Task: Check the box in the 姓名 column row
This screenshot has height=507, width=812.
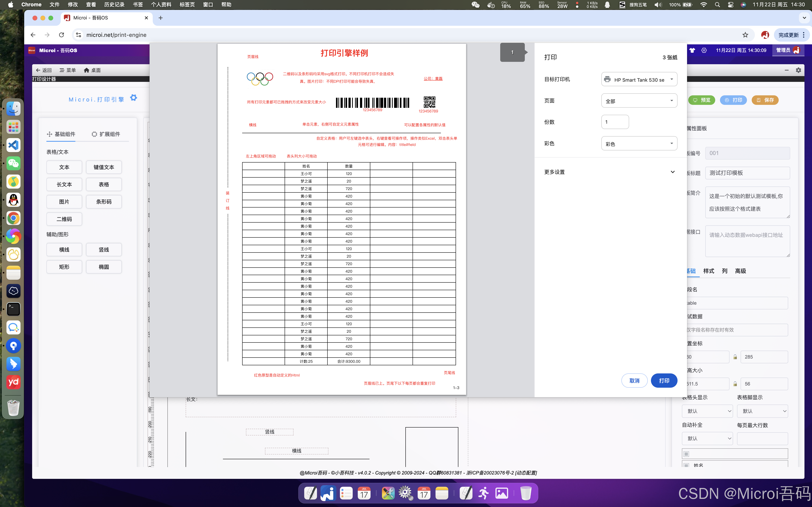Action: 686,465
